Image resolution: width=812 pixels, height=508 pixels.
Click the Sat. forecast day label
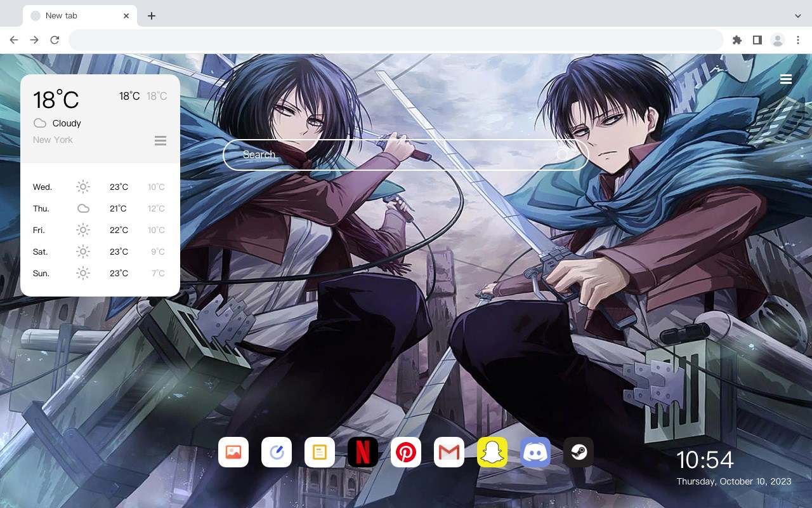[x=41, y=251]
